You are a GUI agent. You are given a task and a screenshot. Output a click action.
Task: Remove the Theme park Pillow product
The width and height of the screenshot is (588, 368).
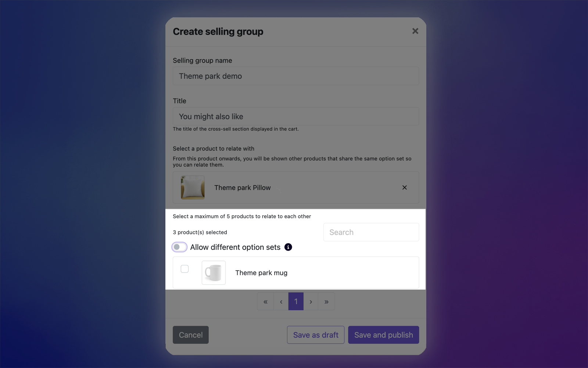404,187
